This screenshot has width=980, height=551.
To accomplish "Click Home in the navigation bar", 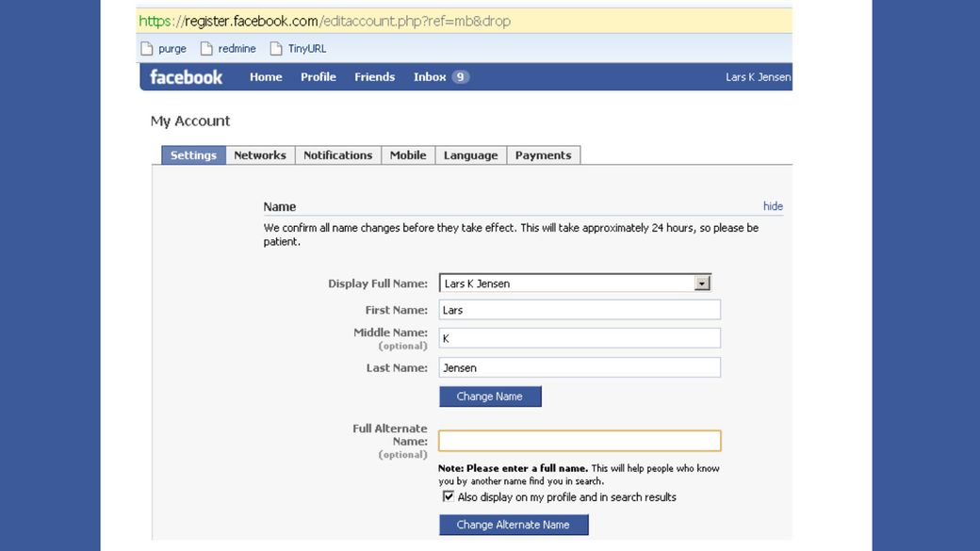I will [265, 76].
